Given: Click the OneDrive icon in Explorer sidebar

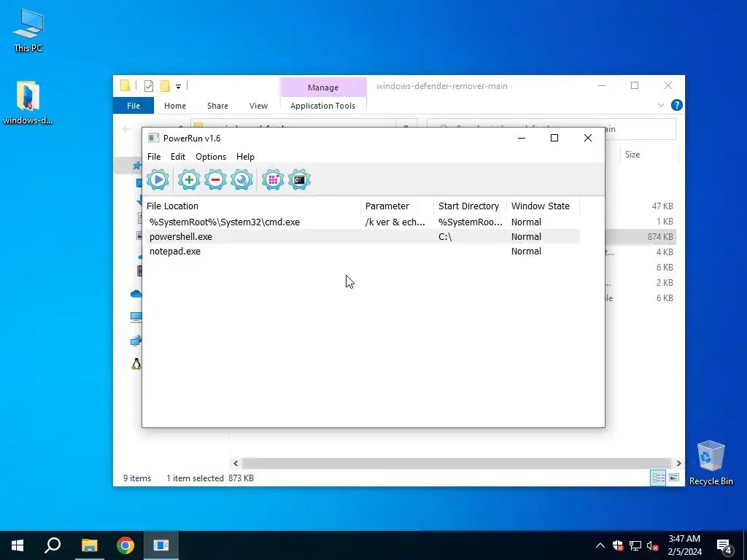Looking at the screenshot, I should (x=136, y=294).
